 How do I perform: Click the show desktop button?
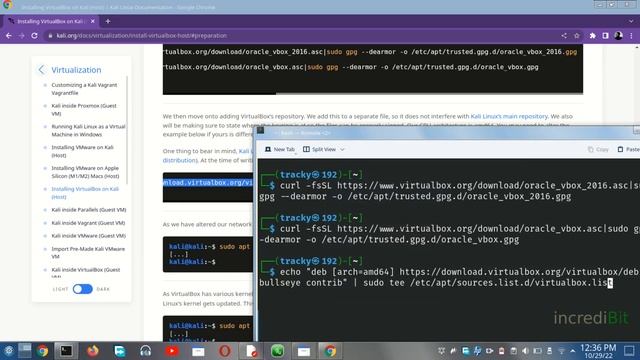pyautogui.click(x=629, y=351)
